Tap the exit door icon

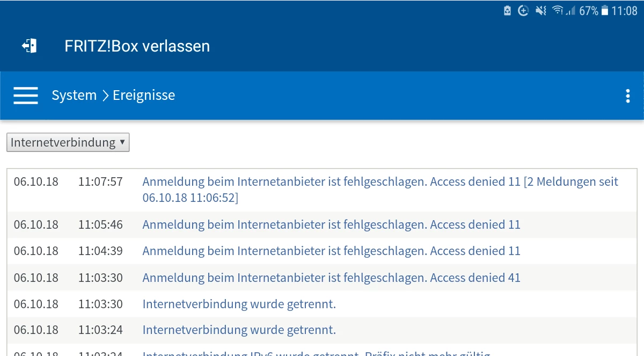point(29,46)
